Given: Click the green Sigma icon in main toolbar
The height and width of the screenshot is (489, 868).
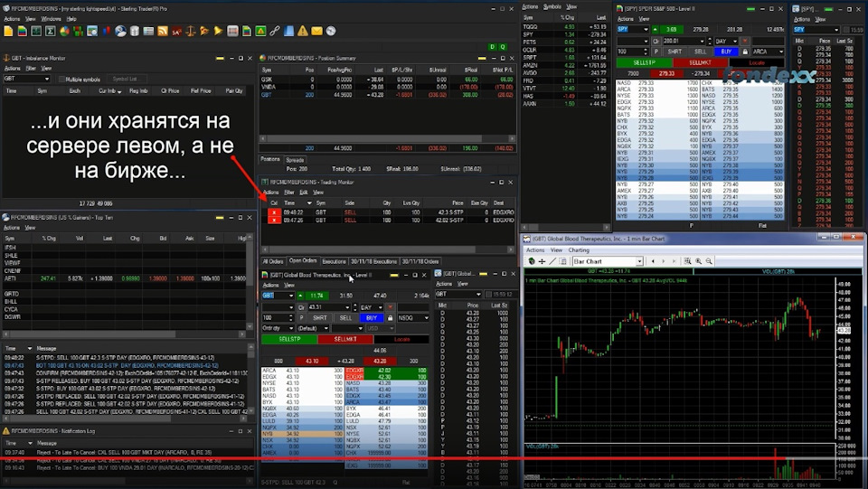Looking at the screenshot, I should (51, 32).
